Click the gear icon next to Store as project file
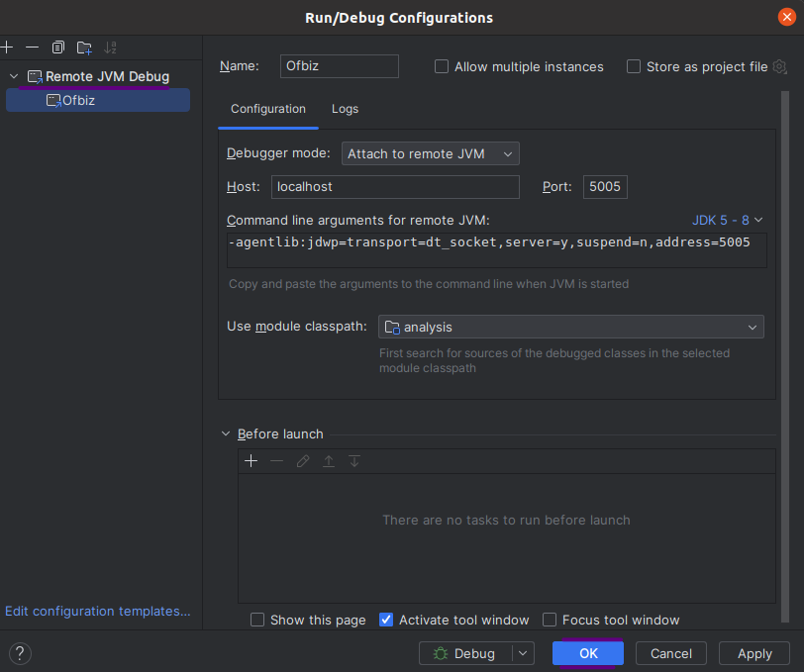 pyautogui.click(x=779, y=66)
